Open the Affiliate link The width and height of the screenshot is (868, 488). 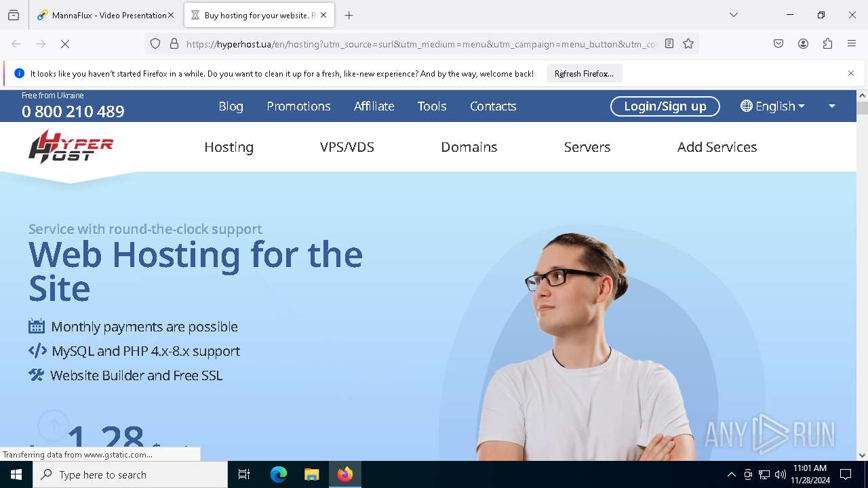tap(374, 106)
